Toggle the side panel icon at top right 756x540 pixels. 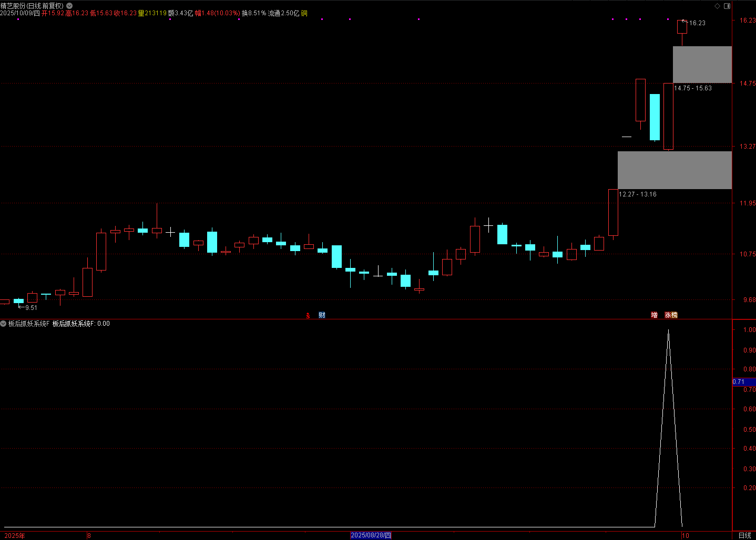coord(727,6)
